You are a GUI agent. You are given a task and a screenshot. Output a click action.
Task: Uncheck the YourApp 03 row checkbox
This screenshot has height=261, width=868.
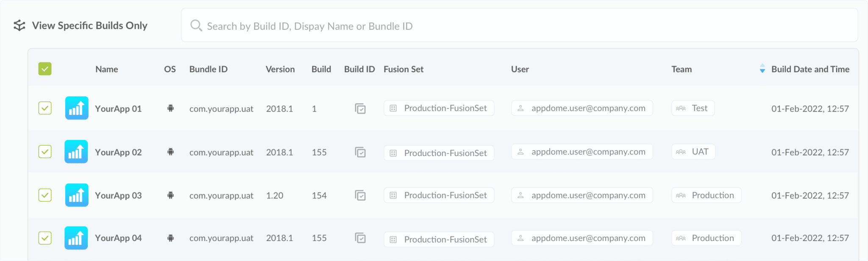(x=45, y=195)
